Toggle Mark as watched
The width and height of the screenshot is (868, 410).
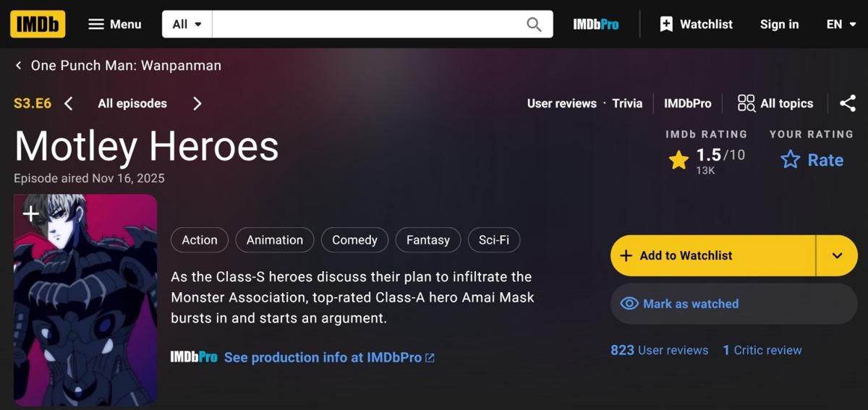pyautogui.click(x=733, y=304)
